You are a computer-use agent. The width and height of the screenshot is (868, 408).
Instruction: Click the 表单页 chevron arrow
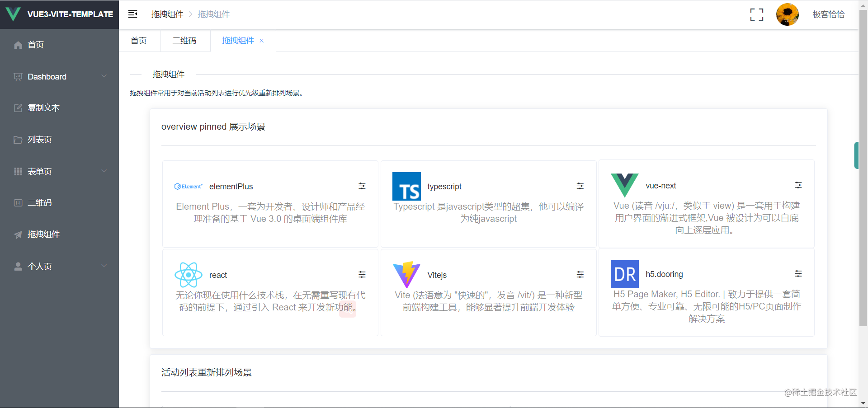point(104,171)
